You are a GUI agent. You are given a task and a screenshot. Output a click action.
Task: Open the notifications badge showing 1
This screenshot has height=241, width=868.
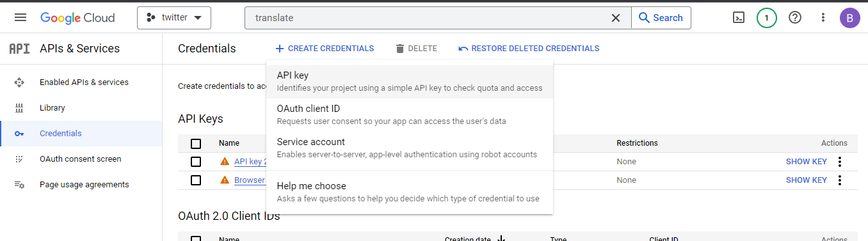pyautogui.click(x=767, y=18)
